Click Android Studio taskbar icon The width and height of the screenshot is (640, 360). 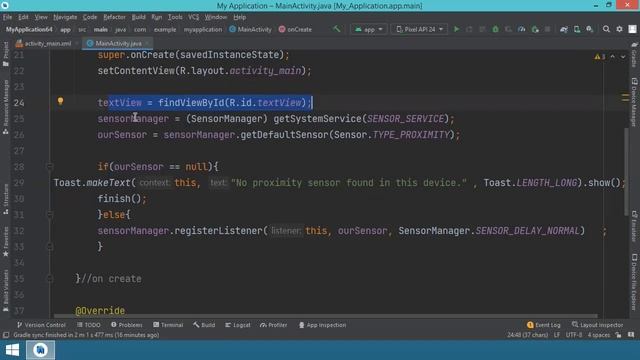pyautogui.click(x=40, y=350)
